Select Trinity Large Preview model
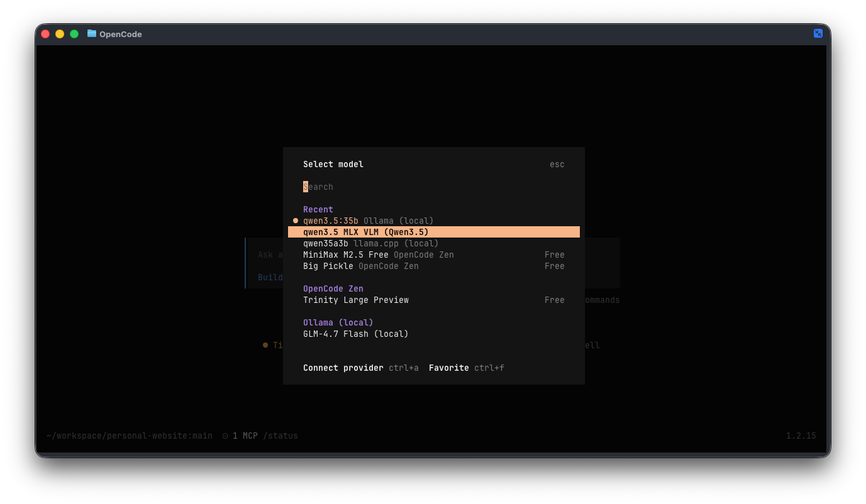 (x=356, y=300)
